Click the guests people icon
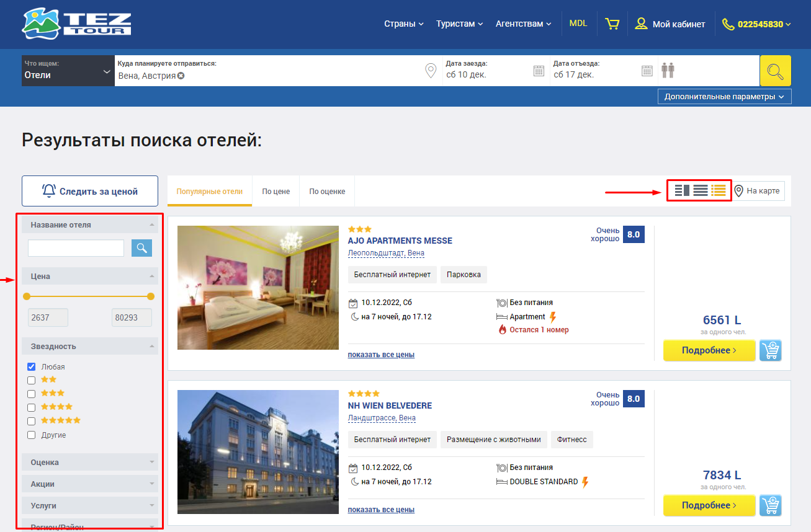This screenshot has height=532, width=811. coord(668,70)
